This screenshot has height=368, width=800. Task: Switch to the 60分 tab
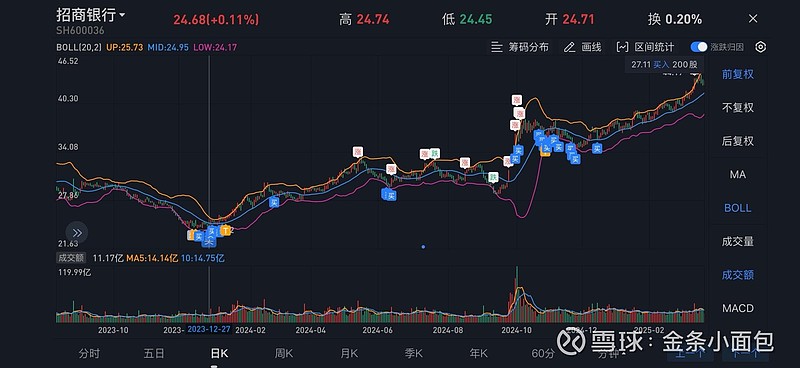[x=542, y=353]
